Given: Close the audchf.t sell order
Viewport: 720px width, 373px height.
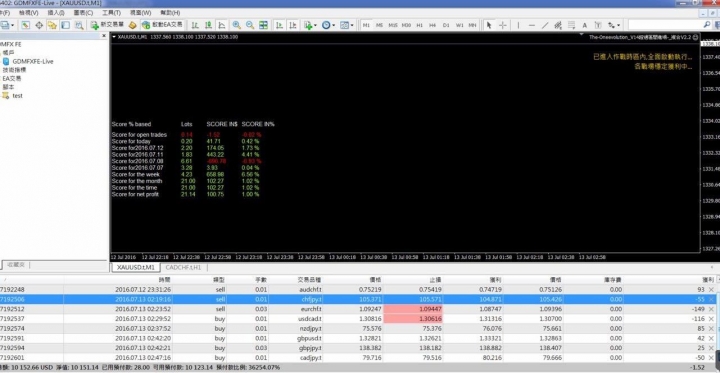Looking at the screenshot, I should [711, 290].
